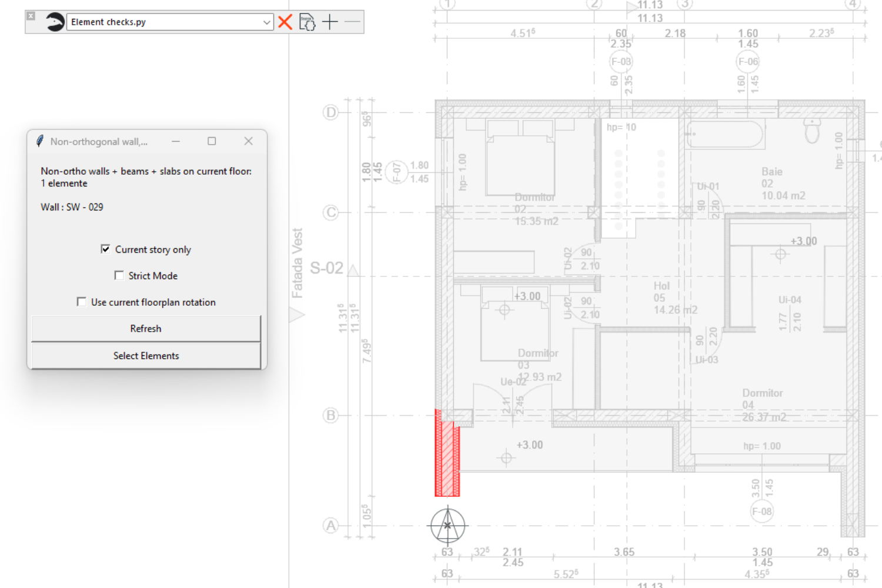882x588 pixels.
Task: Select the Wall : SW - 029 result text
Action: (72, 207)
